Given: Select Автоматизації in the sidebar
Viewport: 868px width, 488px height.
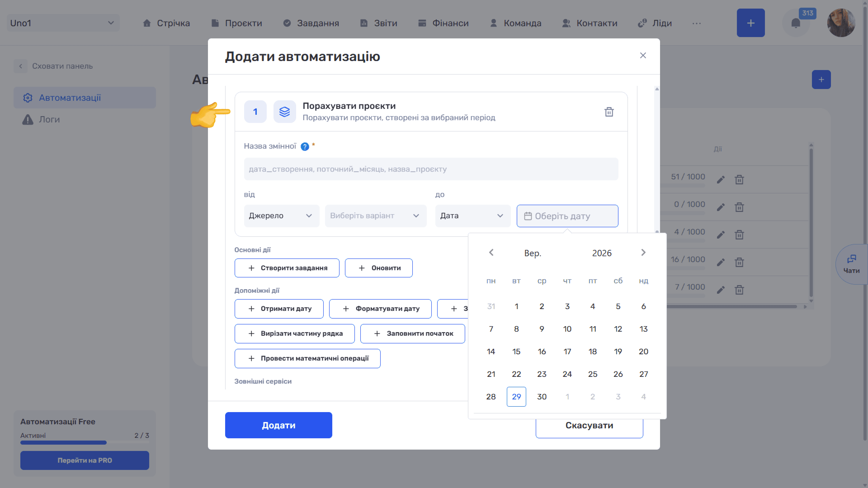Looking at the screenshot, I should (x=85, y=98).
